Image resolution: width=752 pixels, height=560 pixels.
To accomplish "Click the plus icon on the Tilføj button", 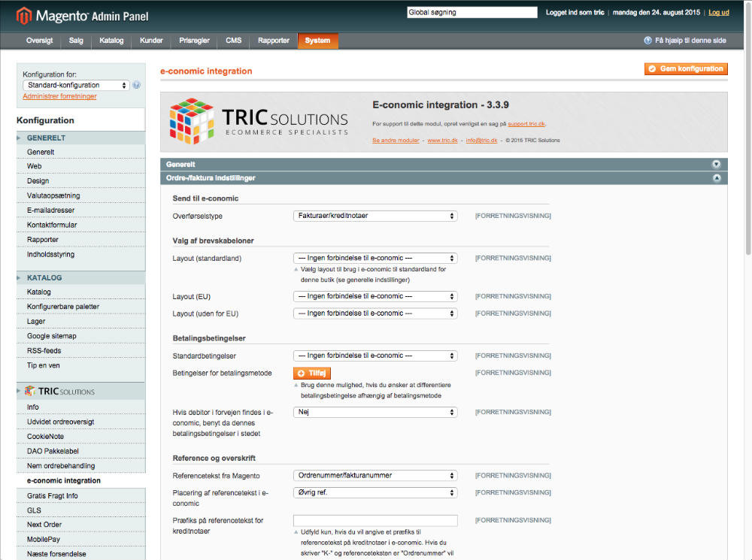I will [x=302, y=373].
